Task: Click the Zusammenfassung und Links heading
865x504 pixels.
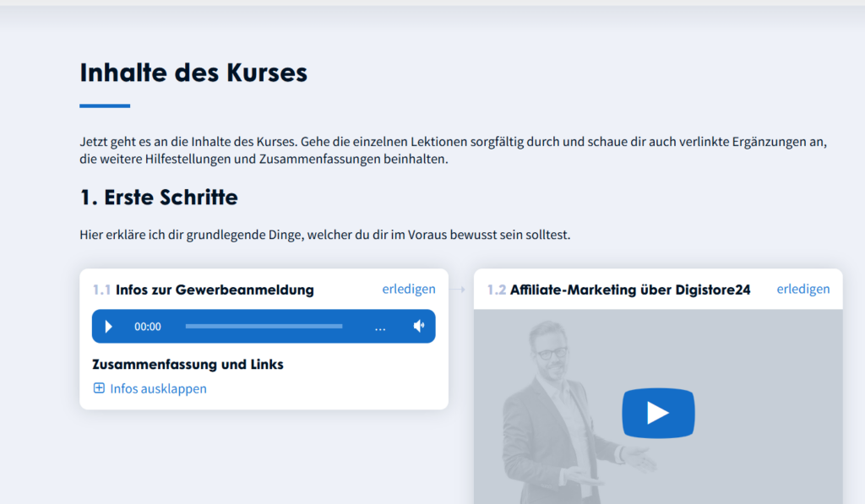Action: click(188, 365)
